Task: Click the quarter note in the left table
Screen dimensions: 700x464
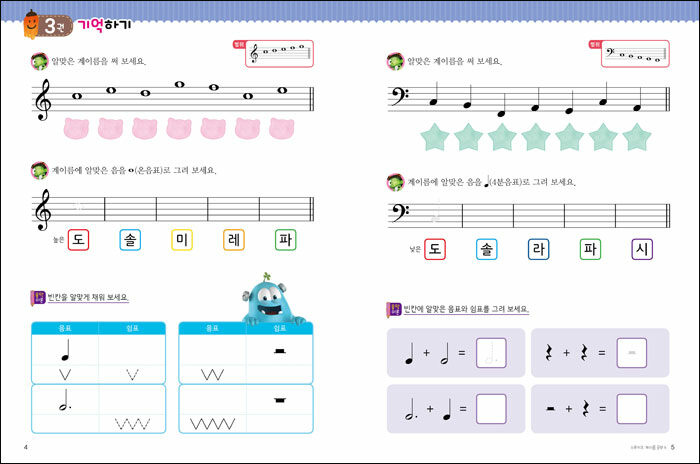Action: (66, 350)
